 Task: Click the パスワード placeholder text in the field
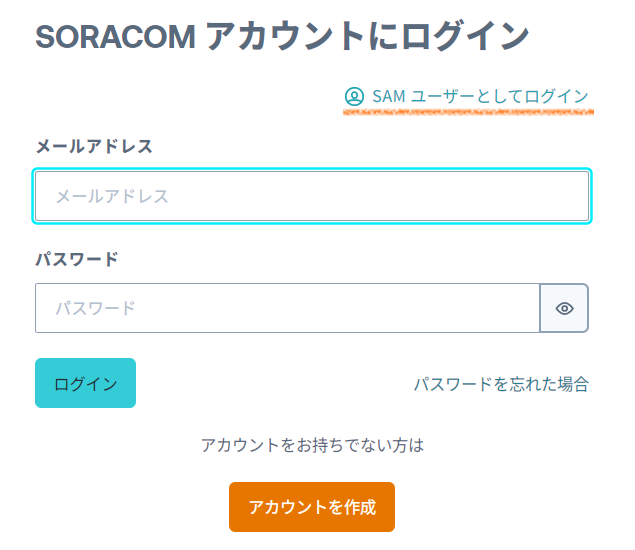coord(95,308)
